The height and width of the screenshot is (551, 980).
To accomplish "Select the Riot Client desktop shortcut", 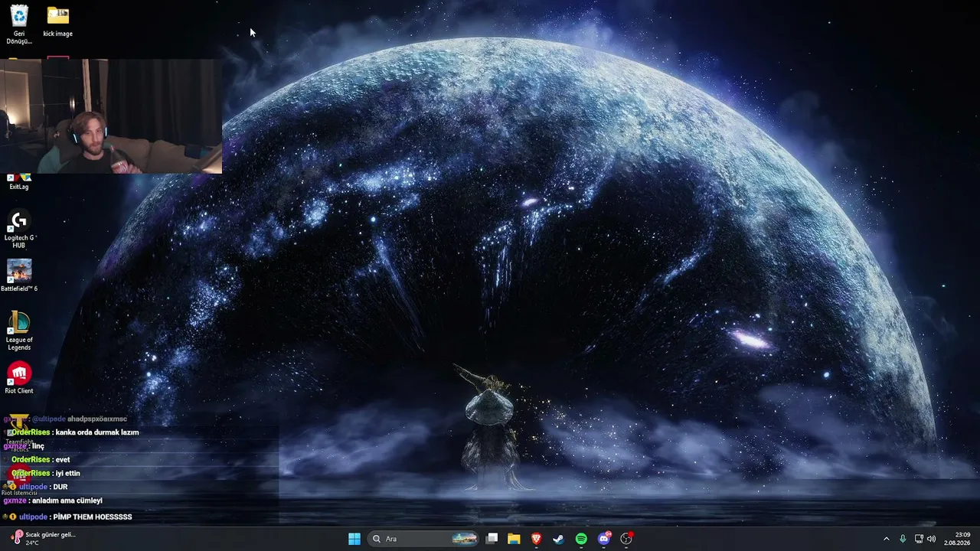I will 19,377.
